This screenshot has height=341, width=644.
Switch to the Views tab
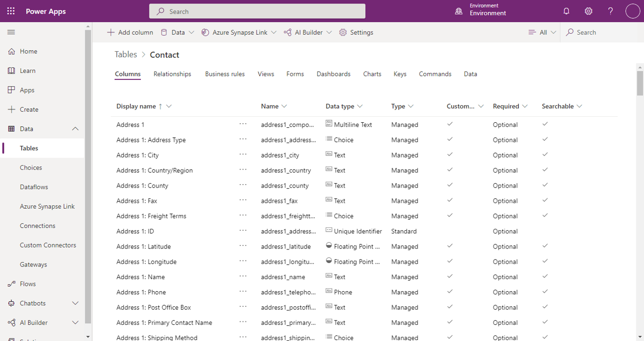pos(266,74)
